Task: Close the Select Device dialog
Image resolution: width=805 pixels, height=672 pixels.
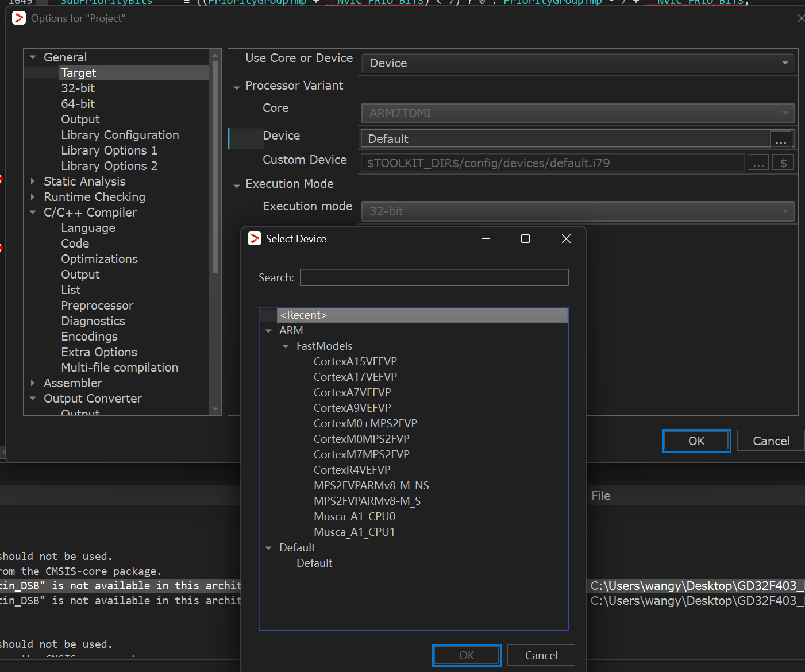Action: pyautogui.click(x=566, y=238)
